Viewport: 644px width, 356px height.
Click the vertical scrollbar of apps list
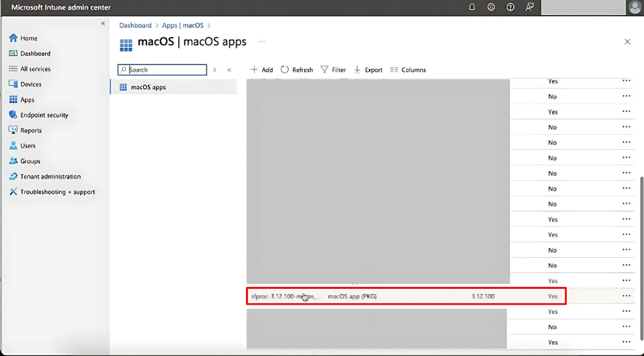[641, 258]
